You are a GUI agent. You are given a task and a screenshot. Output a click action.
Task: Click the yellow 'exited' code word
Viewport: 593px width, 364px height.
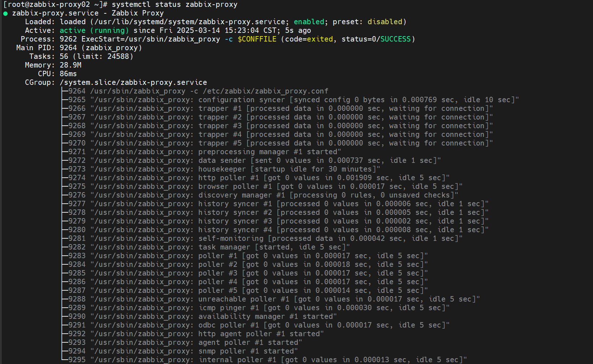tap(320, 39)
